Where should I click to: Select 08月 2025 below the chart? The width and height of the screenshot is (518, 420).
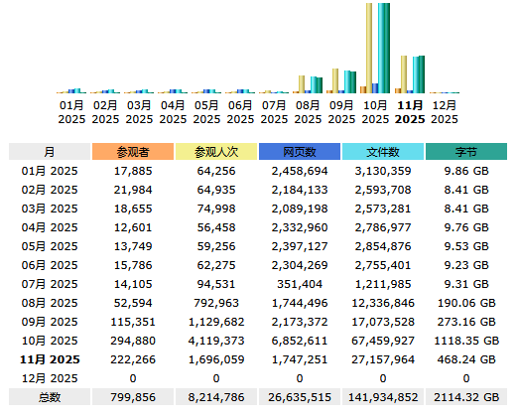(x=308, y=112)
